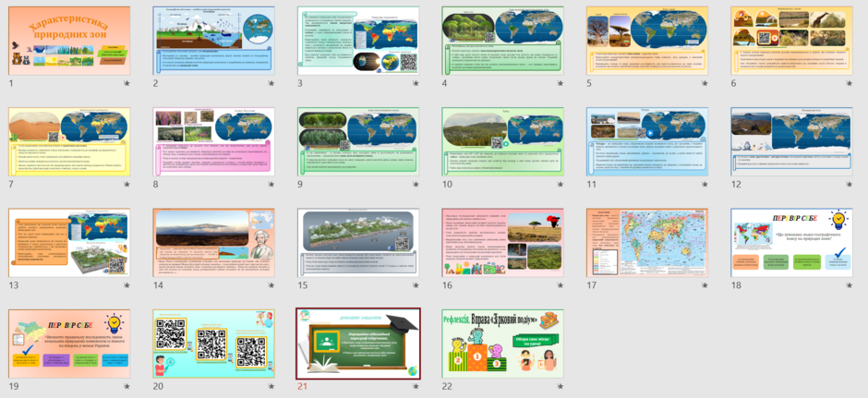Select the pink slide 16 with savanna tree photo
Screen dimensions: 868x398
click(x=502, y=243)
